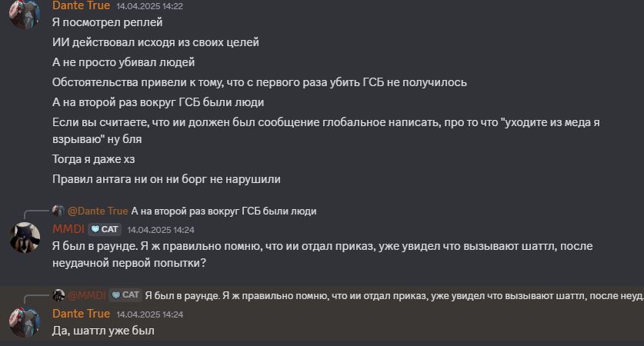
Task: Jump to quoted message 'А на второй раз вокруг ГСБ были люди'
Action: point(224,211)
